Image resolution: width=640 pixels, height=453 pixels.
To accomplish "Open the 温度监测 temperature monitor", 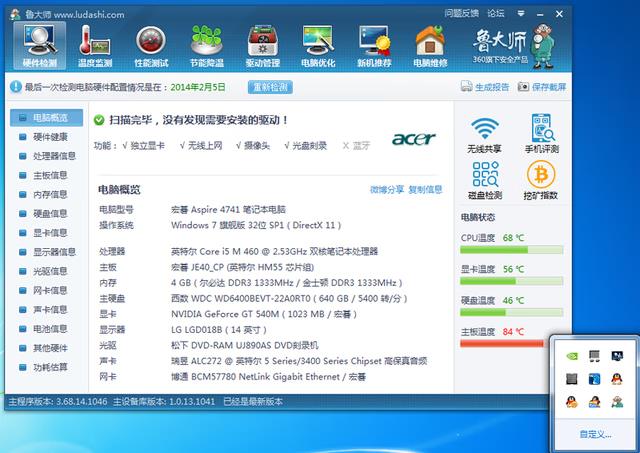I will point(95,46).
